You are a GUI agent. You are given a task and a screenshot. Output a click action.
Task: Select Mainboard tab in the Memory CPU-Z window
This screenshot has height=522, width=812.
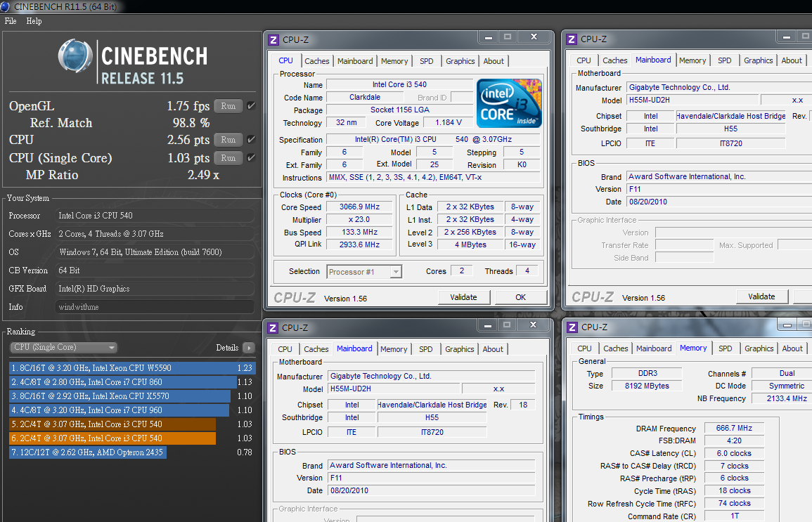coord(654,348)
